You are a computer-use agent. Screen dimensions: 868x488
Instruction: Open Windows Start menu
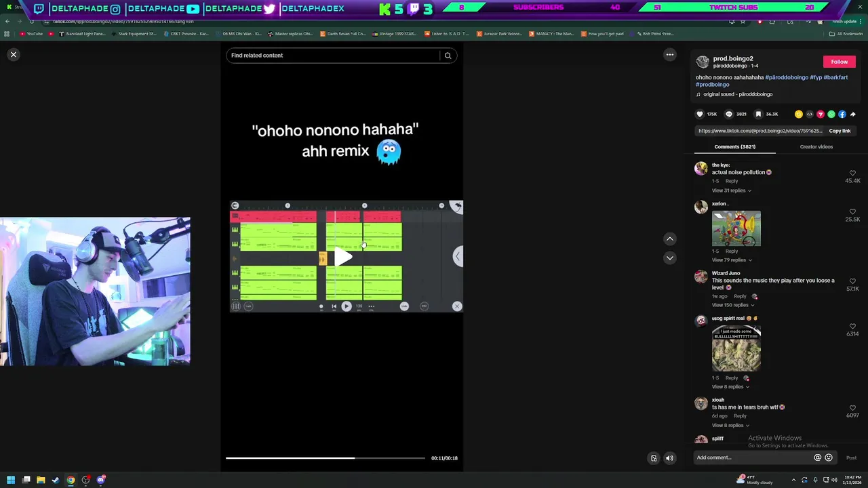click(10, 481)
